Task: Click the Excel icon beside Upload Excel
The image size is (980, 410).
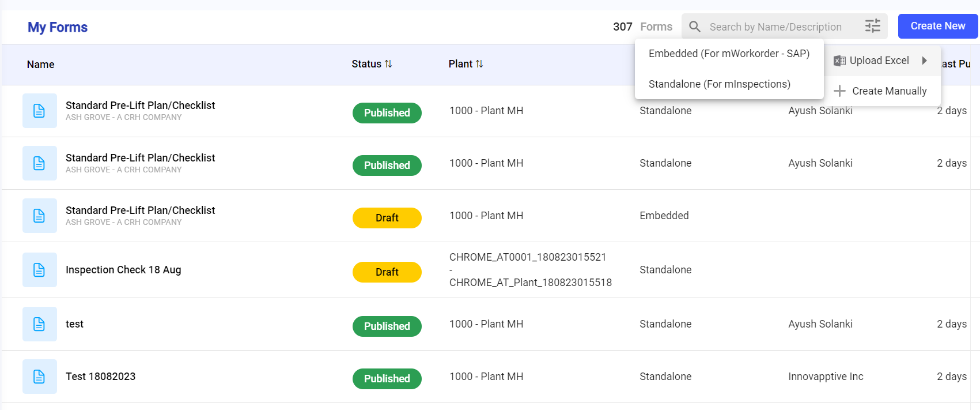Action: 839,61
